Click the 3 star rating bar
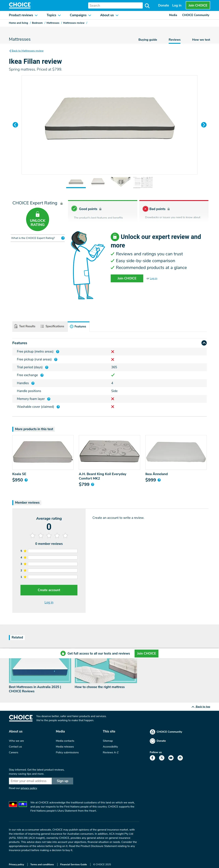 53,564
